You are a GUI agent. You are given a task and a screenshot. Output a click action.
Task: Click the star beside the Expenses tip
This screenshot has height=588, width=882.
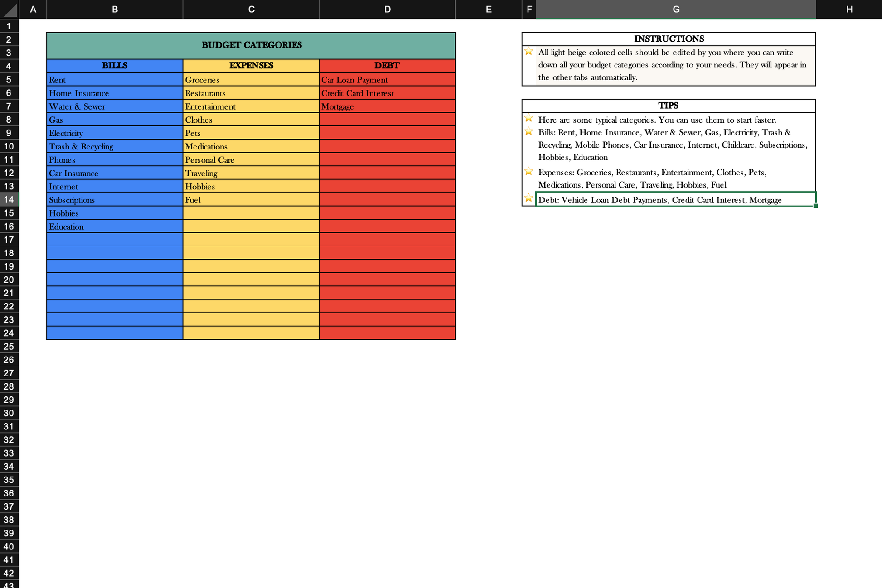[528, 171]
